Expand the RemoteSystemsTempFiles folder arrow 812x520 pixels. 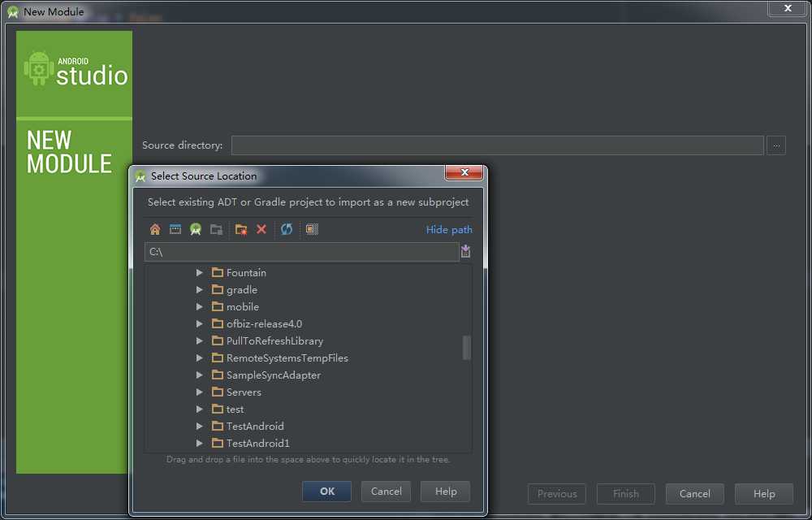tap(200, 357)
